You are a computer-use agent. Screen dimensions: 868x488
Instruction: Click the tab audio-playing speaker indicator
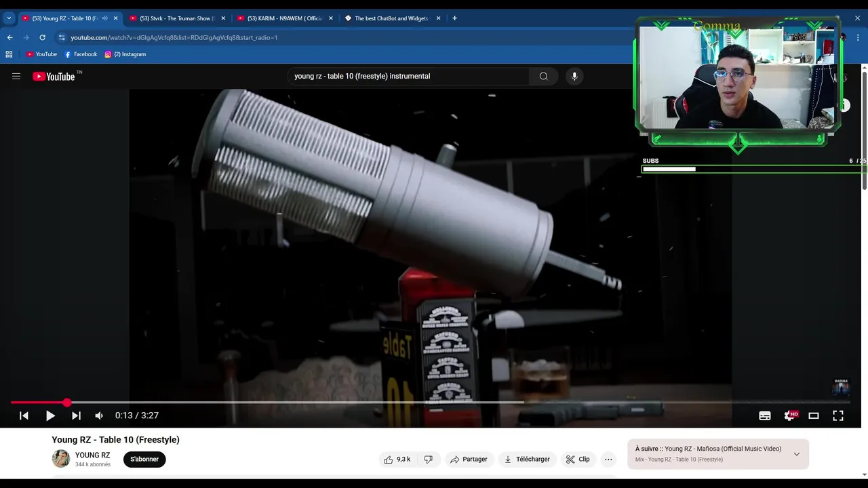point(104,18)
